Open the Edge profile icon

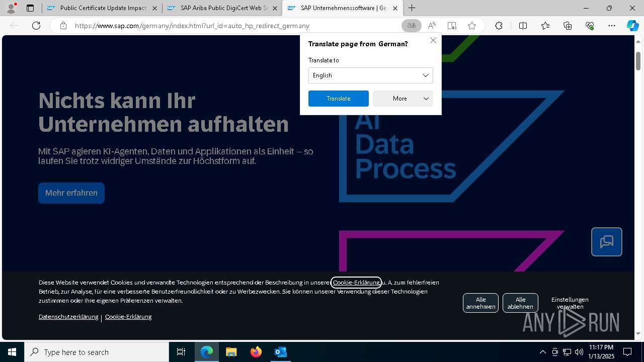pyautogui.click(x=11, y=8)
